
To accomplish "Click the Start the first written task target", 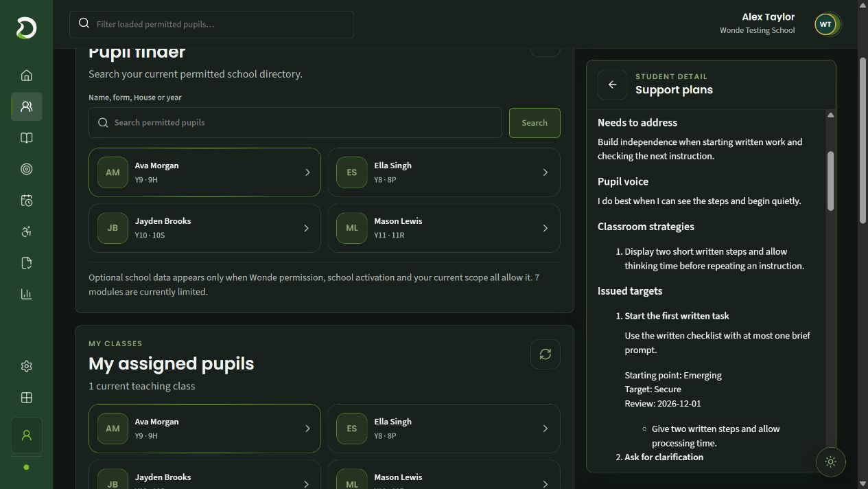I will [x=677, y=316].
